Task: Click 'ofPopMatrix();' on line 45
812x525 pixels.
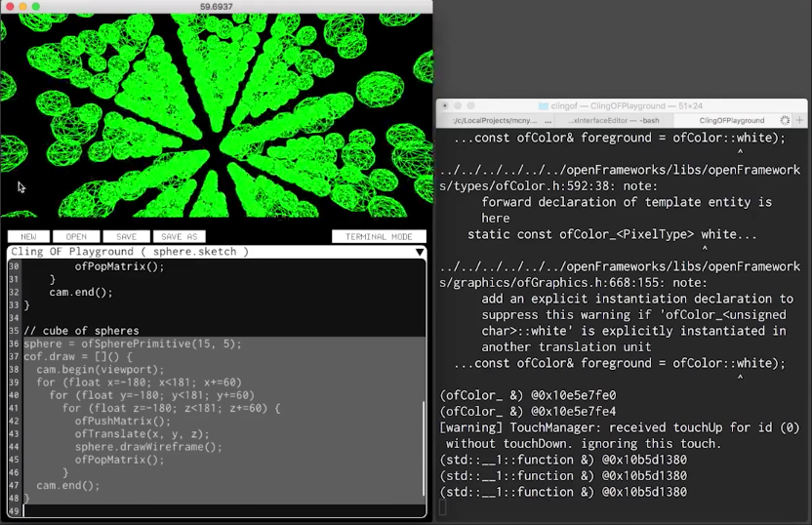Action: 119,460
